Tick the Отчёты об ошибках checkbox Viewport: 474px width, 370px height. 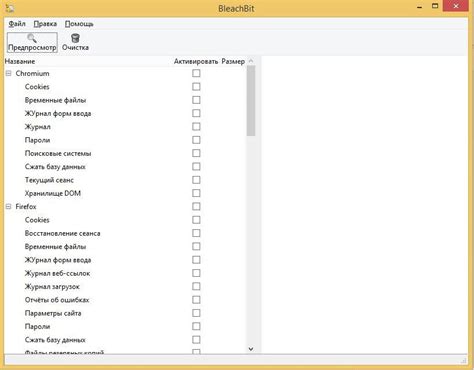(196, 300)
